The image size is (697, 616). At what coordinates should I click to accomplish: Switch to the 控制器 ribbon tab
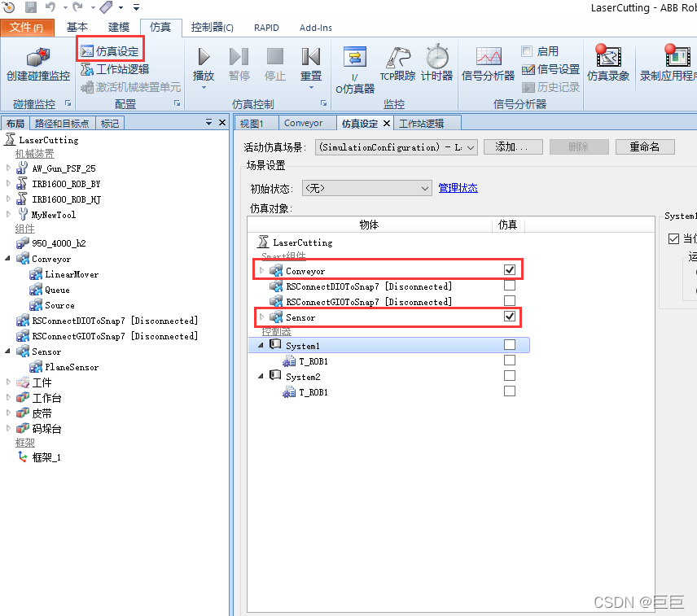click(x=212, y=28)
